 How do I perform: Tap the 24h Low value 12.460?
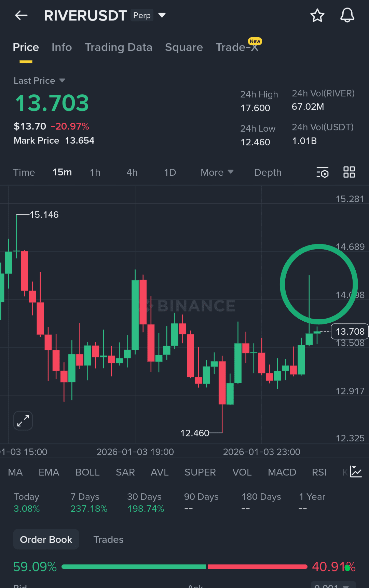pyautogui.click(x=255, y=142)
